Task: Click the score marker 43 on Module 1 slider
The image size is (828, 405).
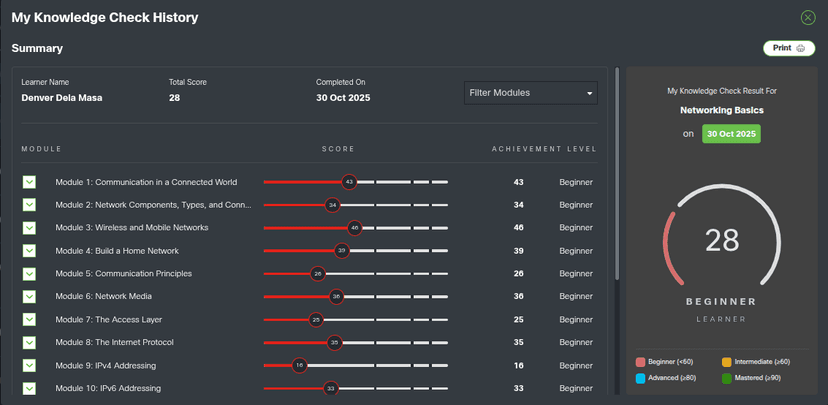Action: pos(348,182)
